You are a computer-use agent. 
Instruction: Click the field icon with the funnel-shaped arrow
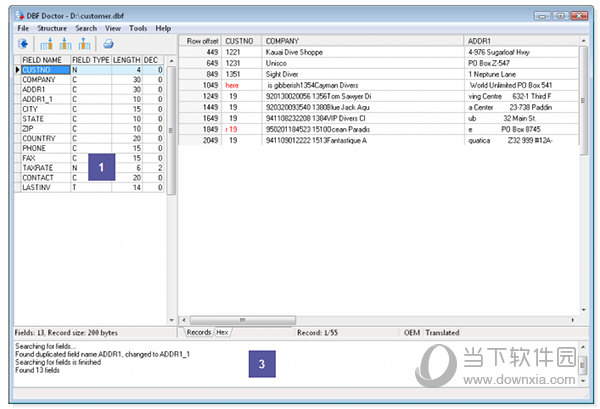tap(84, 44)
